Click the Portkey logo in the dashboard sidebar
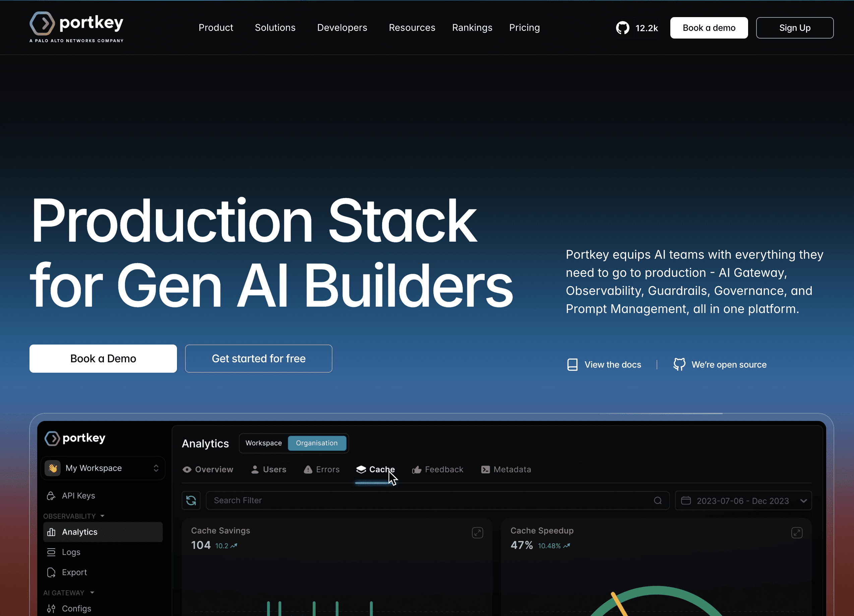This screenshot has width=854, height=616. 75,438
